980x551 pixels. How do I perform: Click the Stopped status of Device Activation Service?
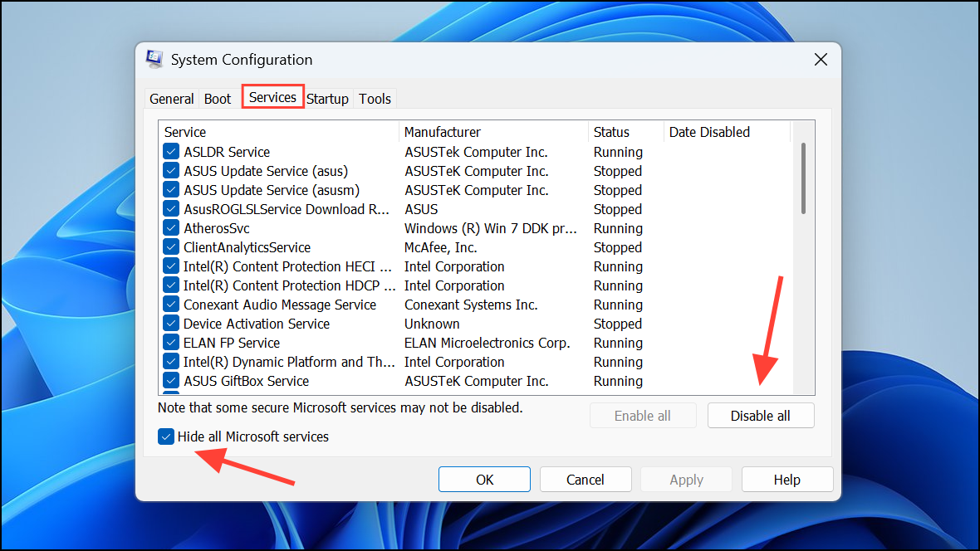[x=618, y=324]
